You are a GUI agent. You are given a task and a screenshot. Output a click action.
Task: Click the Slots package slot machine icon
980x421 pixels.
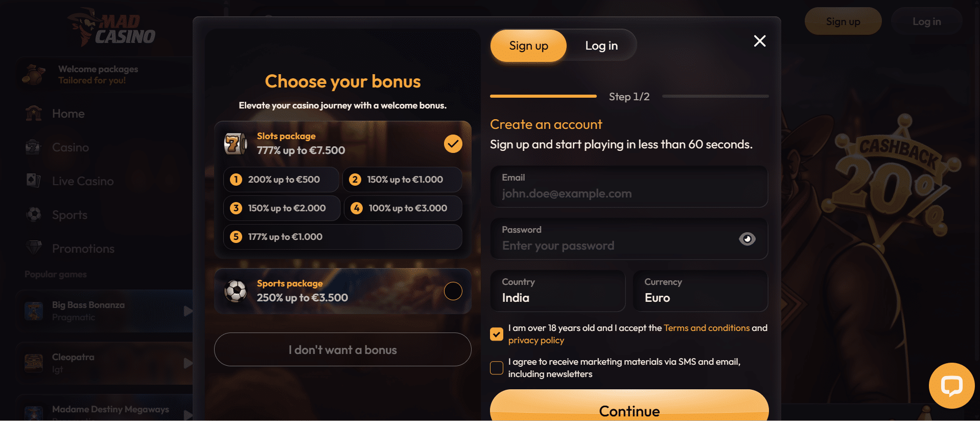click(x=236, y=144)
